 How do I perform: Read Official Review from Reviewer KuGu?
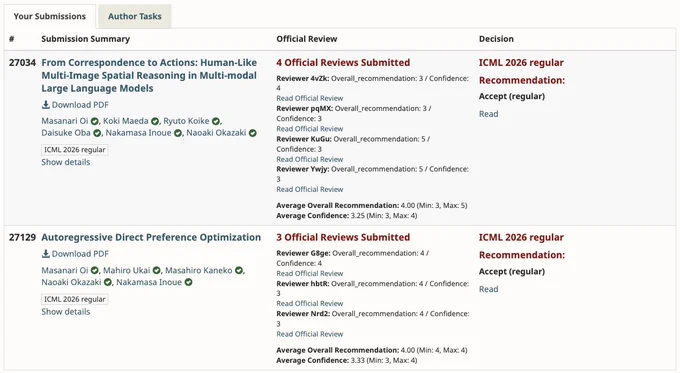point(310,159)
